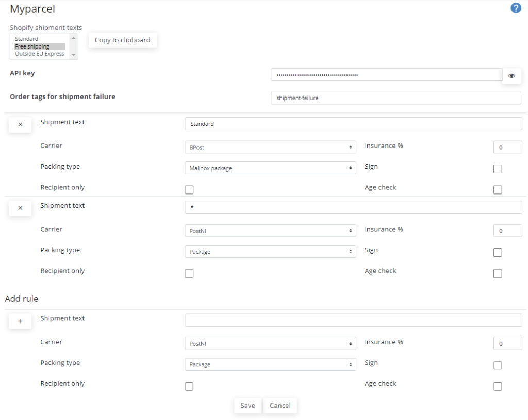Open Package packing type dropdown in asterisk rule
The image size is (528, 420).
(x=270, y=252)
